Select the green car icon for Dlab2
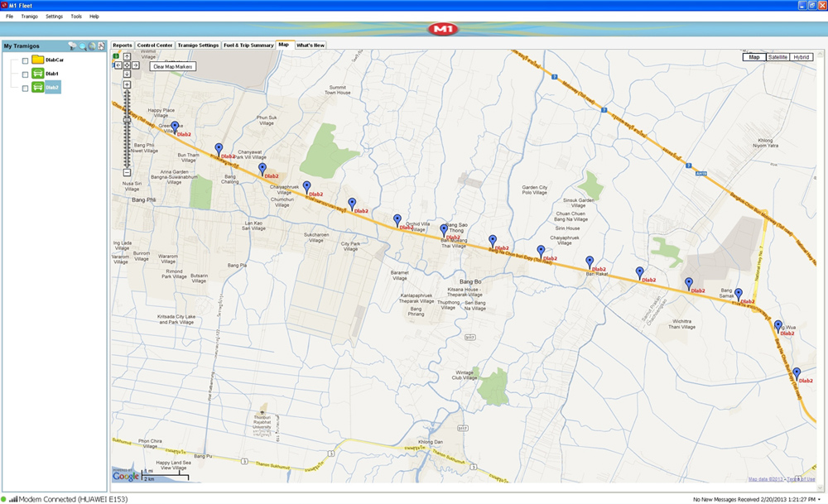This screenshot has height=504, width=828. tap(37, 87)
